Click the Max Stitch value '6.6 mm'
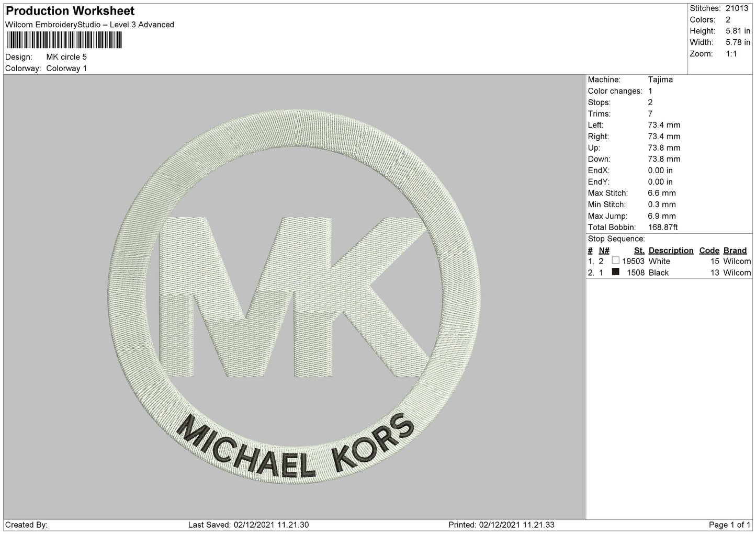Image resolution: width=756 pixels, height=534 pixels. pyautogui.click(x=662, y=193)
